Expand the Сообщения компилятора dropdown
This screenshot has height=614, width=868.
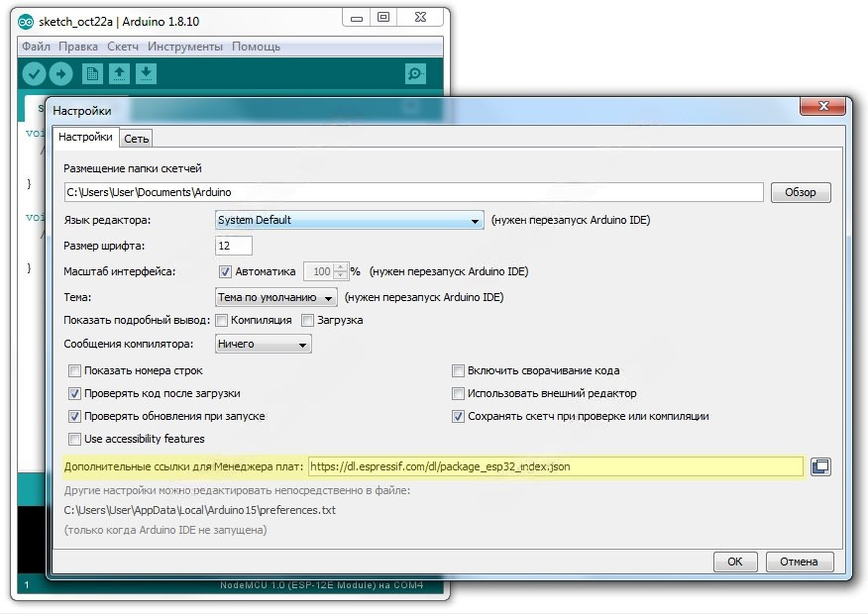tap(264, 345)
